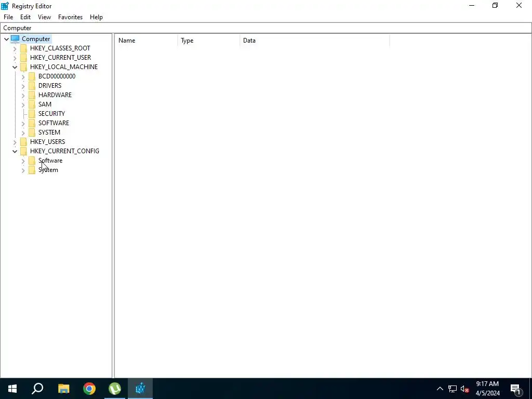
Task: Click the DRIVERS folder icon
Action: [32, 86]
